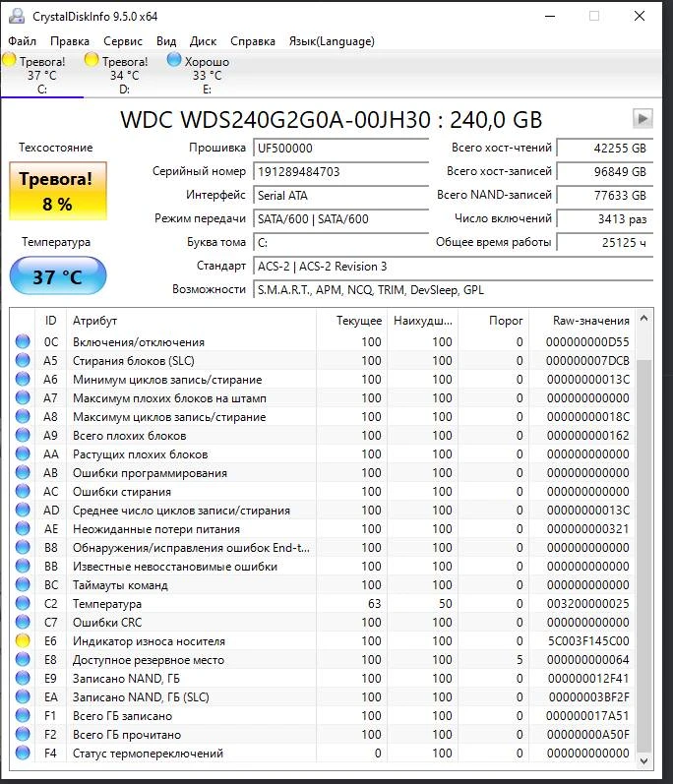673x784 pixels.
Task: Open the Язык(Language) menu
Action: coord(332,41)
